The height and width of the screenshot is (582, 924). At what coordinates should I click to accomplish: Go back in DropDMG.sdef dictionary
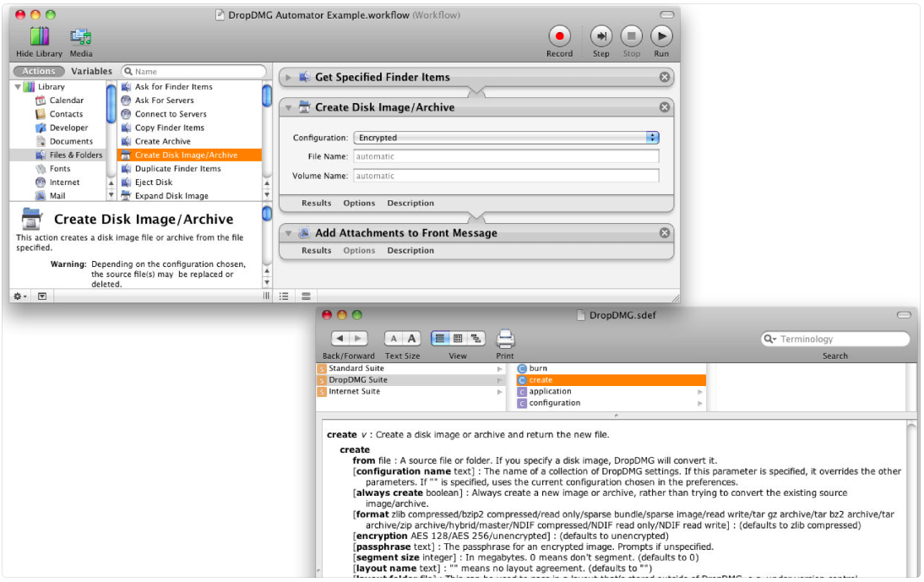tap(340, 338)
